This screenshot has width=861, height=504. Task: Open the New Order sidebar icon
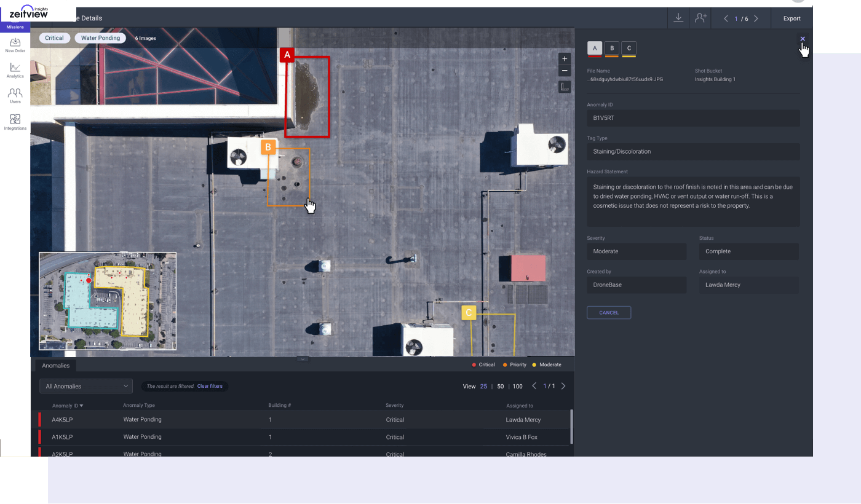tap(15, 44)
